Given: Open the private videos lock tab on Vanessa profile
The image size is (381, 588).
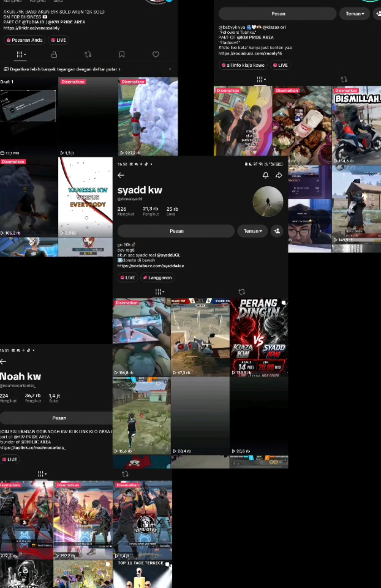Looking at the screenshot, I should (54, 55).
